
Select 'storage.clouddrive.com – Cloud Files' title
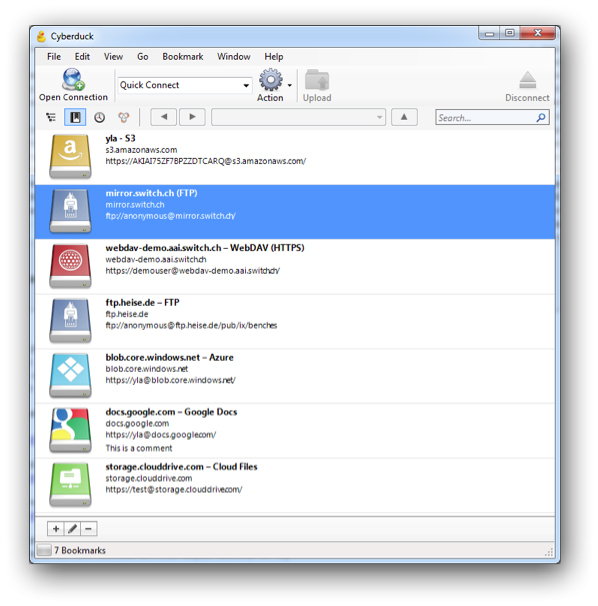tap(181, 467)
